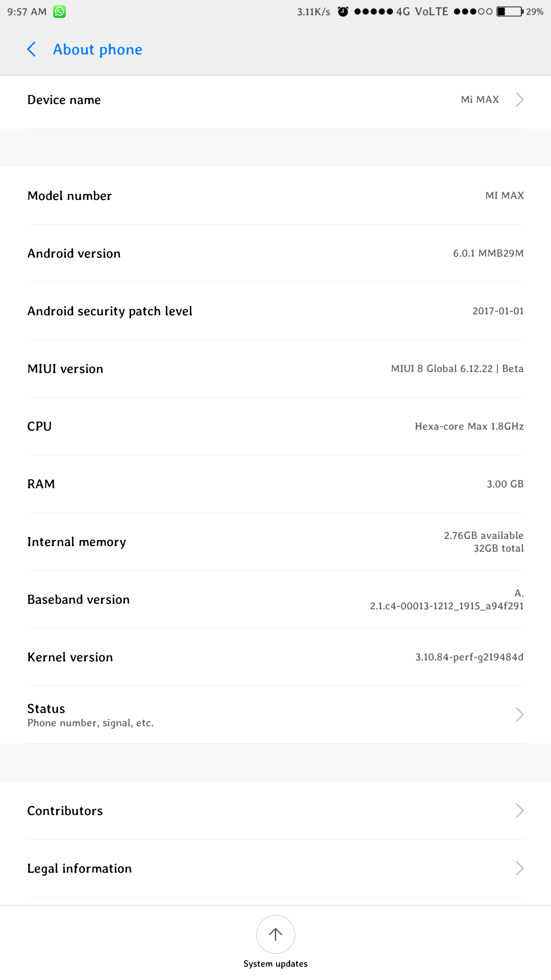Select the CPU information row

[x=275, y=426]
